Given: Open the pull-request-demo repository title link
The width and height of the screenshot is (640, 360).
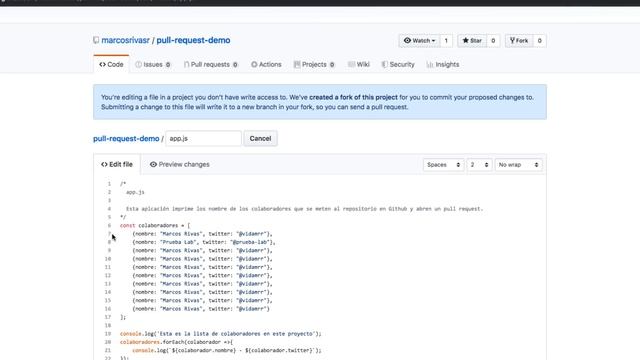Looking at the screenshot, I should click(x=193, y=40).
